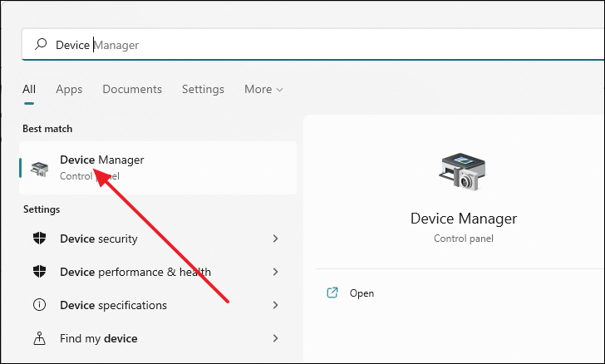Switch to the Documents tab
Screen dimensions: 605x364
coord(132,89)
